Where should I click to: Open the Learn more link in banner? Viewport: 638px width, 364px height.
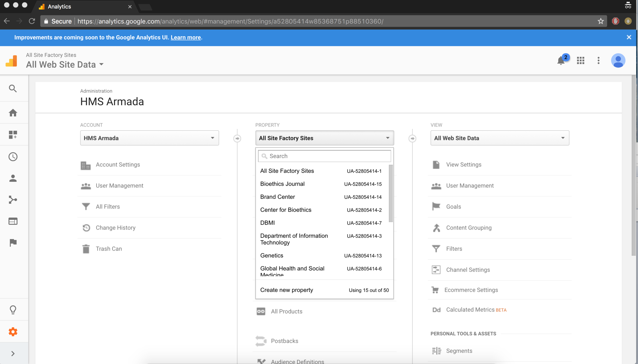pos(186,37)
